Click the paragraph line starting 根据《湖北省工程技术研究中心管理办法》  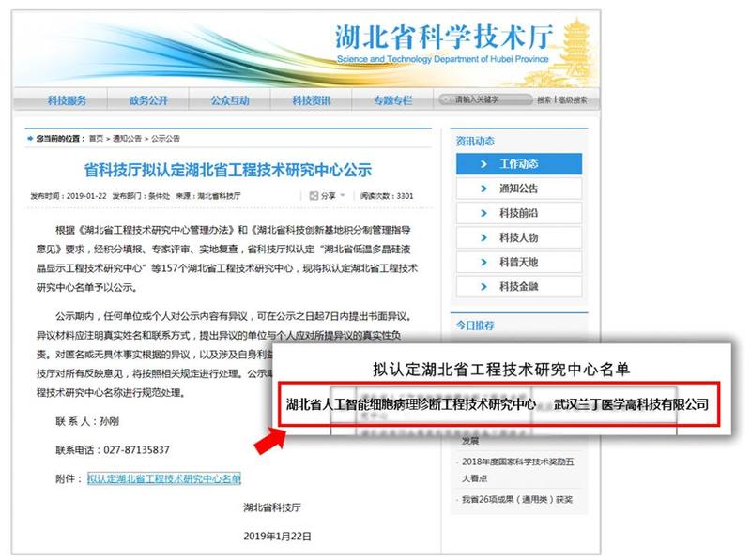pos(233,230)
